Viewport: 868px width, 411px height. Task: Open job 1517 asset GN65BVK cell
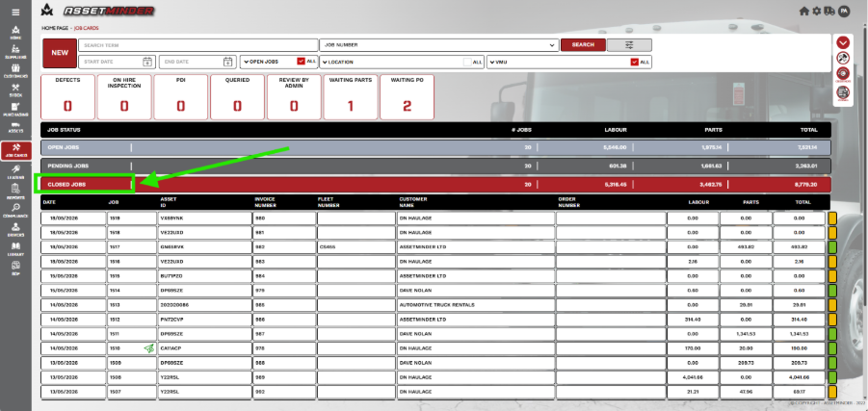[204, 246]
